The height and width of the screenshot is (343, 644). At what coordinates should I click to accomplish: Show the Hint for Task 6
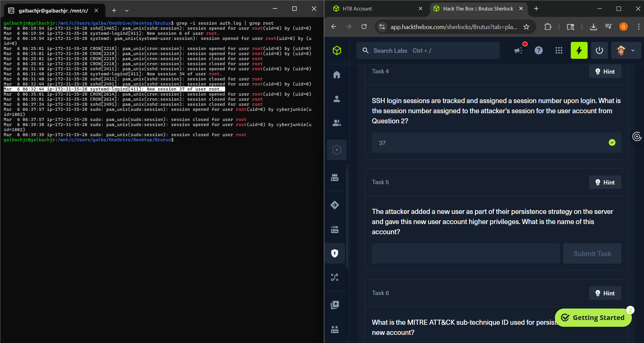tap(605, 293)
